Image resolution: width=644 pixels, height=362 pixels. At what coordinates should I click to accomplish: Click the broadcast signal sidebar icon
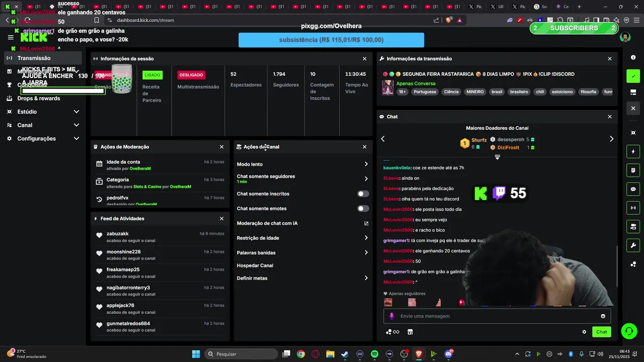pyautogui.click(x=633, y=208)
